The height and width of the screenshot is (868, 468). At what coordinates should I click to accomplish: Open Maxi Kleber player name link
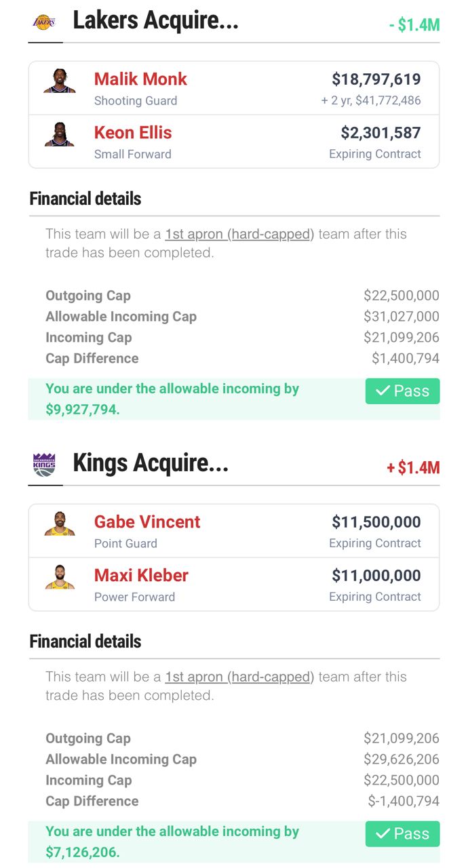pos(141,576)
